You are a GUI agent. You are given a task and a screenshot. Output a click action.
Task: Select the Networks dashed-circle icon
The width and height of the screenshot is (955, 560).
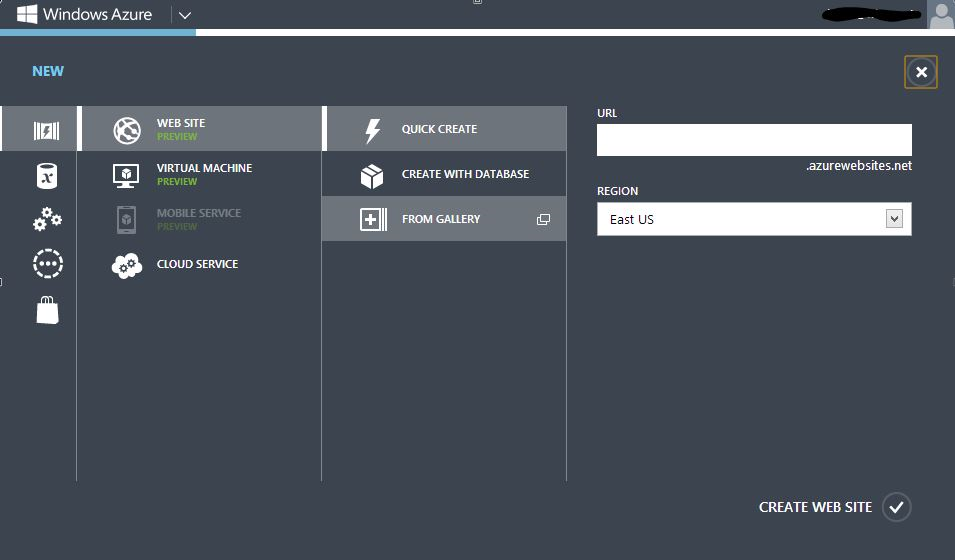click(48, 264)
